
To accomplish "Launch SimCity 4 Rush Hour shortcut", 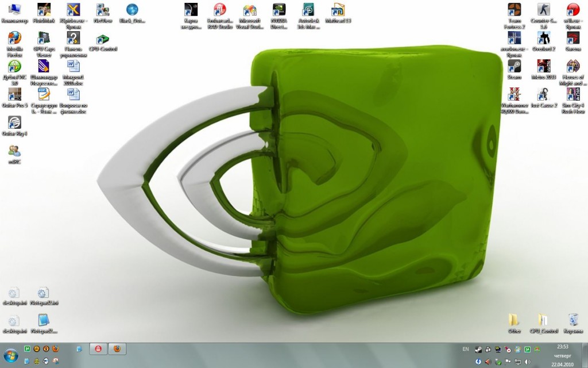I will point(573,101).
